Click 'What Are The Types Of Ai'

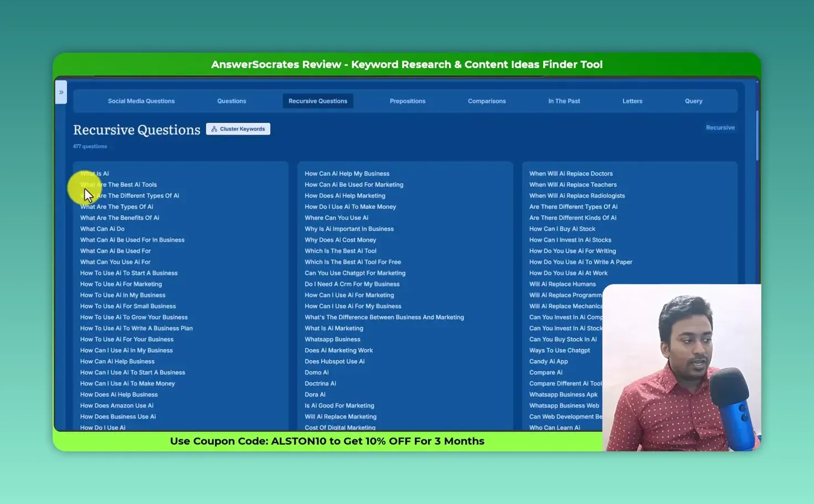(x=117, y=207)
